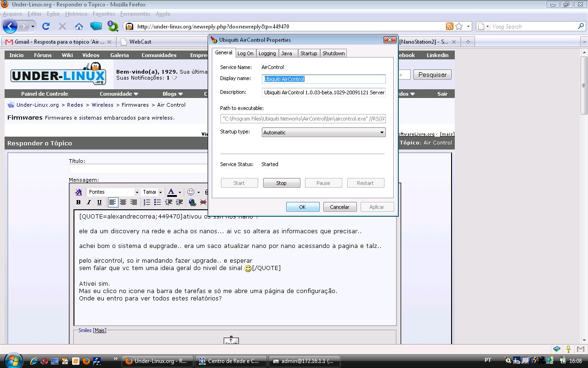The image size is (588, 368).
Task: Reload the current page
Action: coord(45,26)
